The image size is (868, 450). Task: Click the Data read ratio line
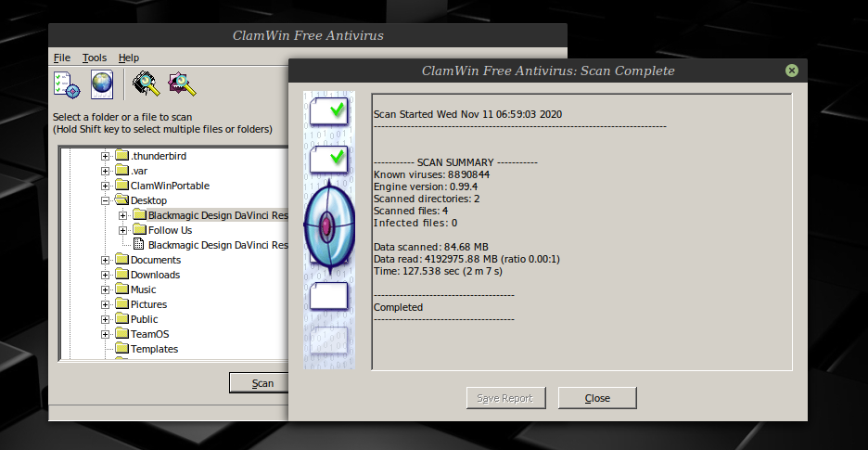pos(466,260)
